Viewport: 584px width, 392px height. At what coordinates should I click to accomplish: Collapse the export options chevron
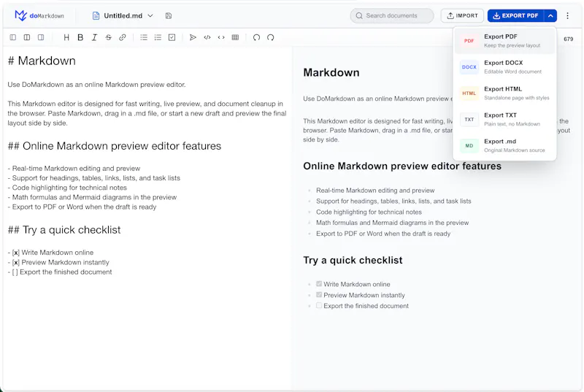pyautogui.click(x=550, y=15)
